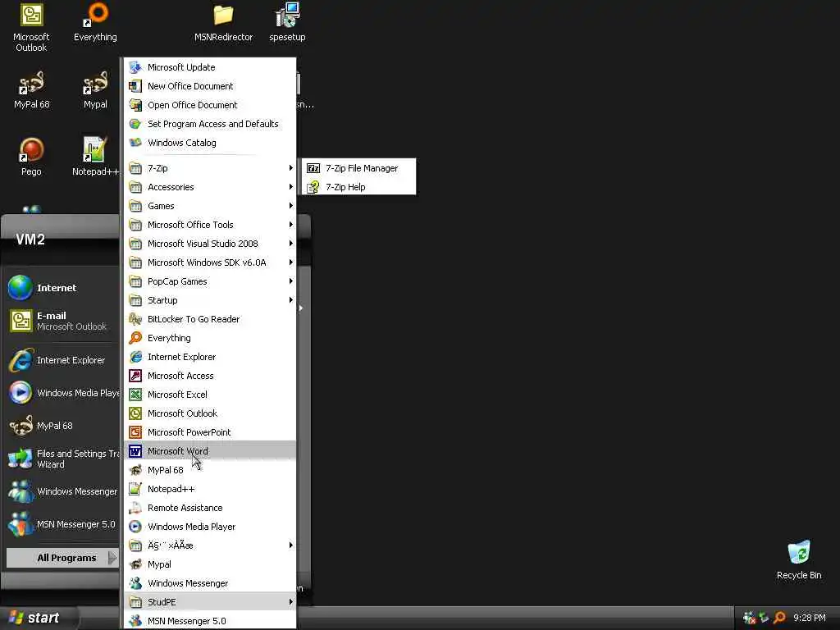The height and width of the screenshot is (630, 840).
Task: Expand the Startup folder submenu
Action: [210, 300]
